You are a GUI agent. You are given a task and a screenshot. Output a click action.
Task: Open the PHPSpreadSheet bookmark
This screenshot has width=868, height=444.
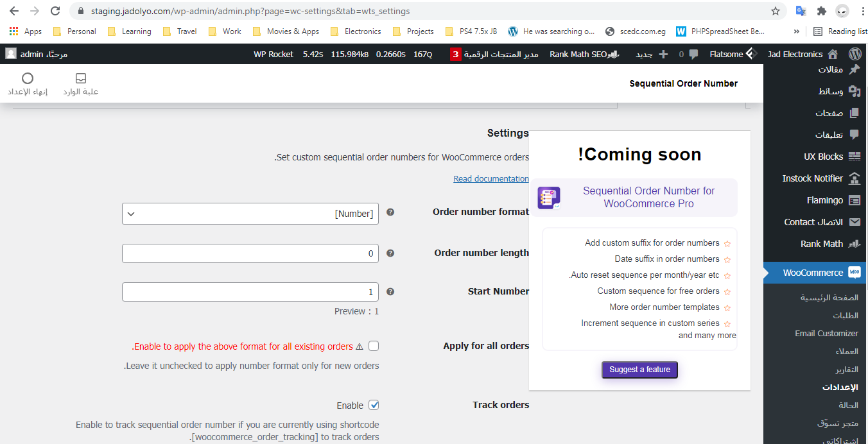click(721, 31)
